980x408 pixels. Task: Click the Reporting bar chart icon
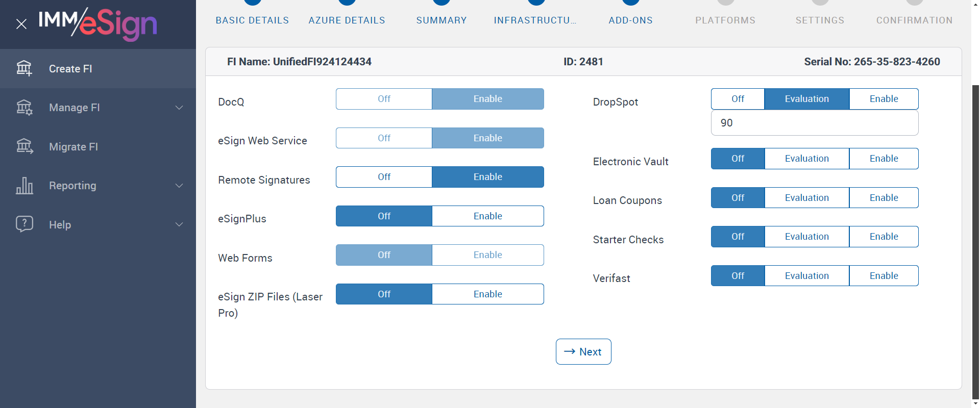[24, 186]
